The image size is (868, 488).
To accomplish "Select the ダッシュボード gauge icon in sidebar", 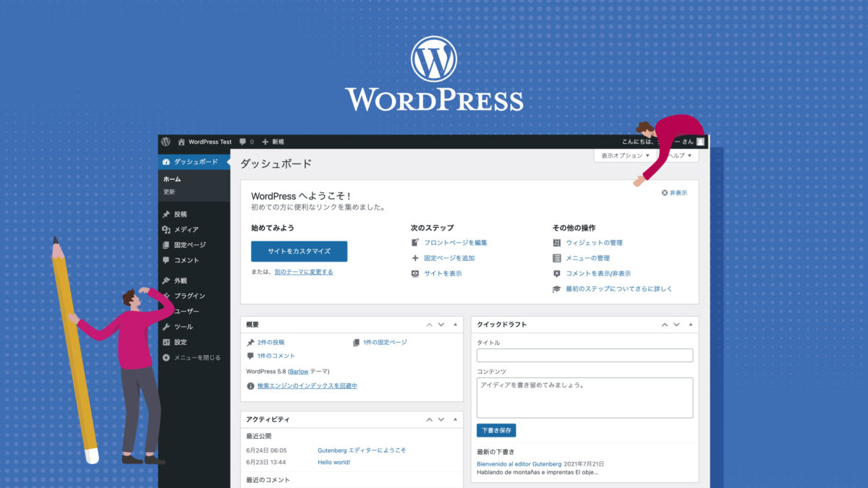I will [166, 162].
